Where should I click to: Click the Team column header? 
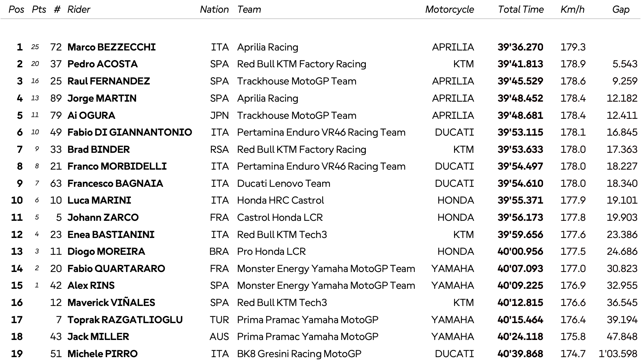point(249,9)
